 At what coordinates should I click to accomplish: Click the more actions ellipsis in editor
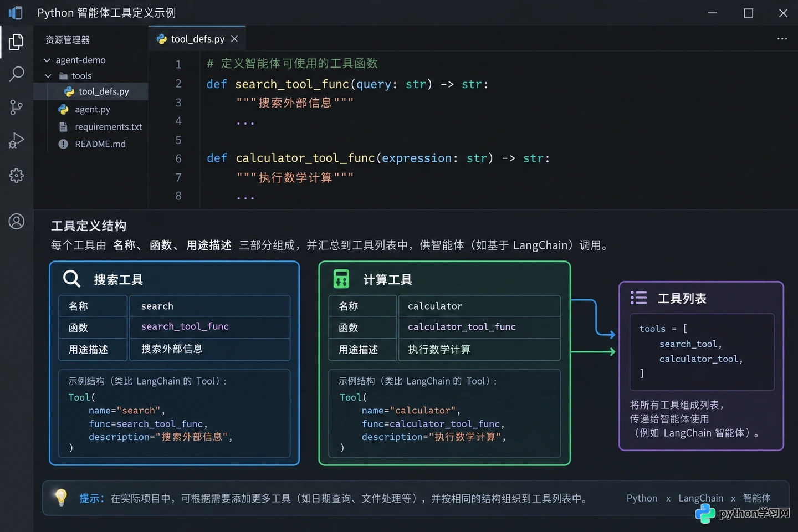click(x=782, y=39)
